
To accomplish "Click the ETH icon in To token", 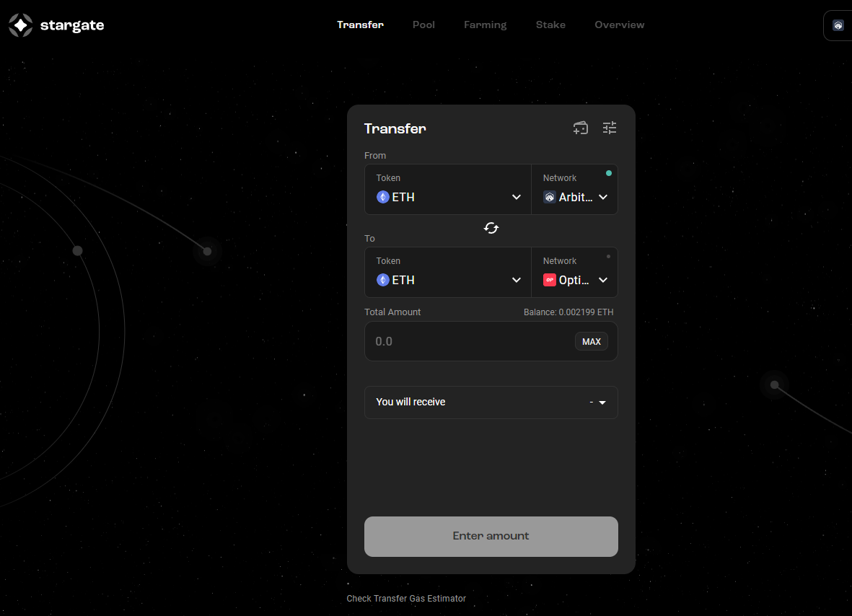I will tap(382, 281).
